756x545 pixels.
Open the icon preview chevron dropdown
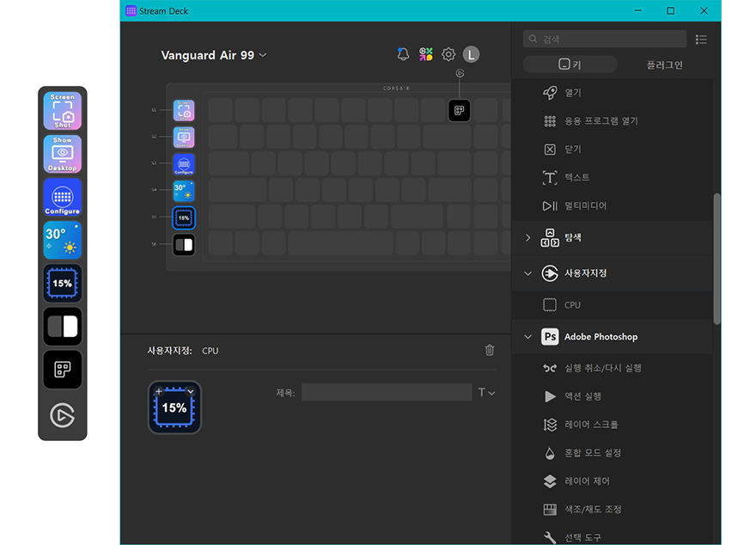coord(191,392)
